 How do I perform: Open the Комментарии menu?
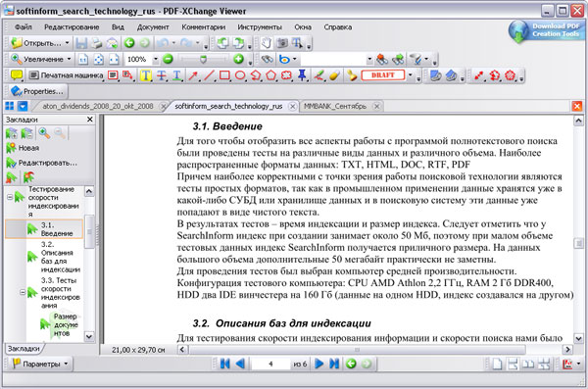coord(204,27)
